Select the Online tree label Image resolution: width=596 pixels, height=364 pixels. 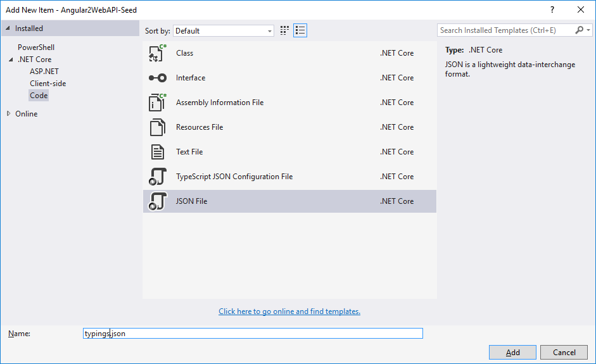pyautogui.click(x=26, y=113)
